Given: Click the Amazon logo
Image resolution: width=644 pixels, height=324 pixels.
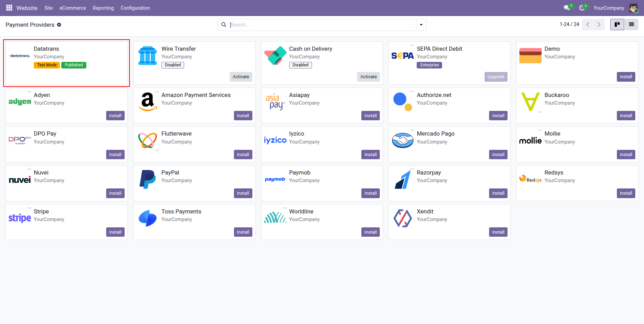Looking at the screenshot, I should [148, 102].
